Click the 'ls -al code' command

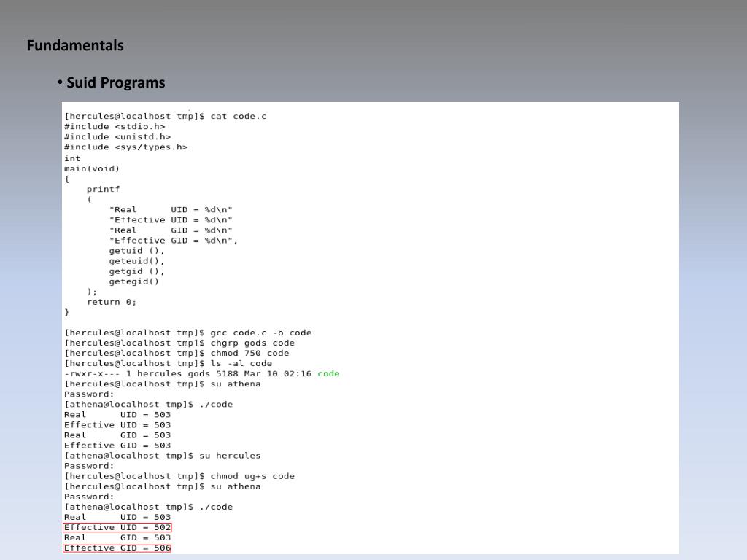point(241,363)
